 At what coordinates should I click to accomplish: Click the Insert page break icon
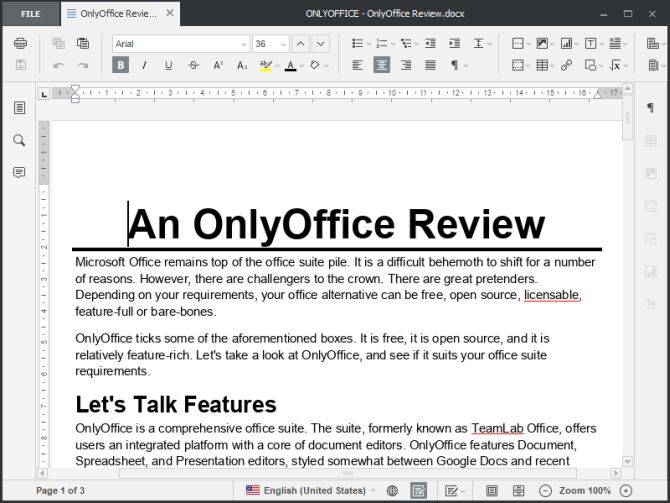(517, 44)
